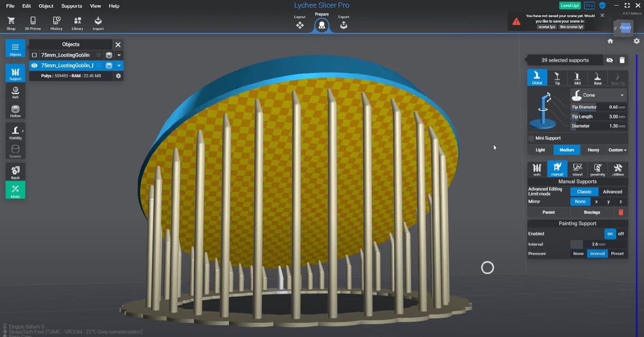Open proximity supports mode
644x337 pixels.
(598, 169)
